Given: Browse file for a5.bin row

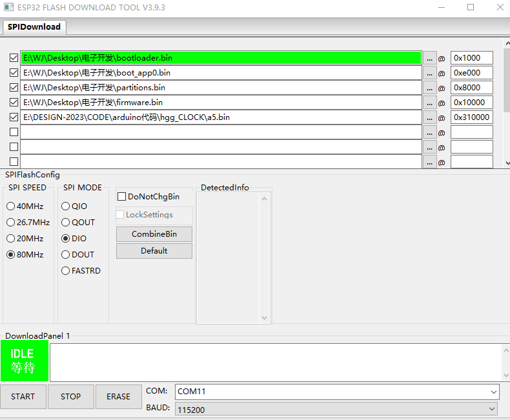Looking at the screenshot, I should [x=430, y=117].
